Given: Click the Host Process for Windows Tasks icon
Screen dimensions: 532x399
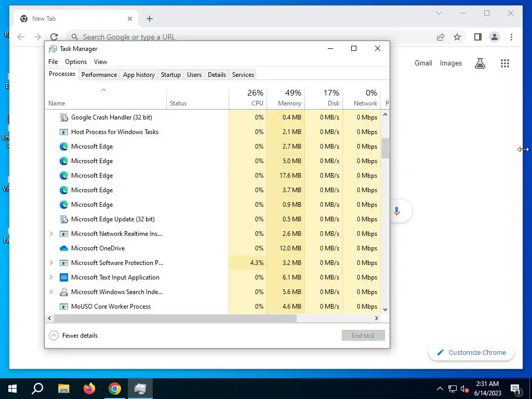Looking at the screenshot, I should click(63, 132).
